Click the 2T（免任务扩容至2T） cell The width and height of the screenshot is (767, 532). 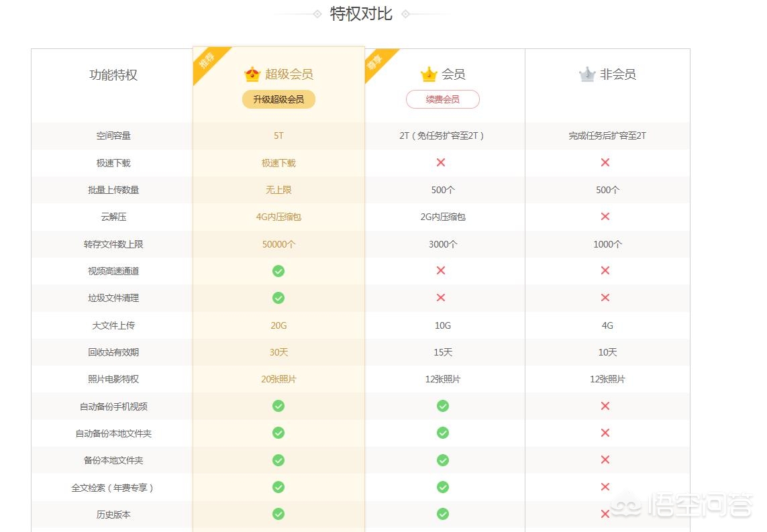tap(442, 136)
